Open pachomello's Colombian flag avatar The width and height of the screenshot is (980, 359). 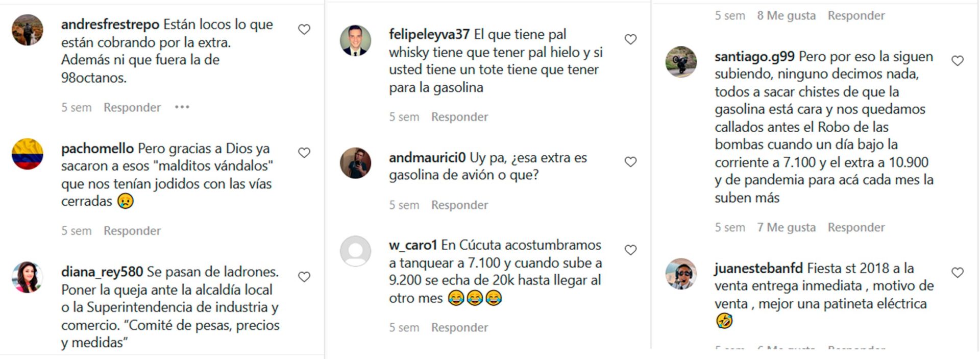(28, 154)
